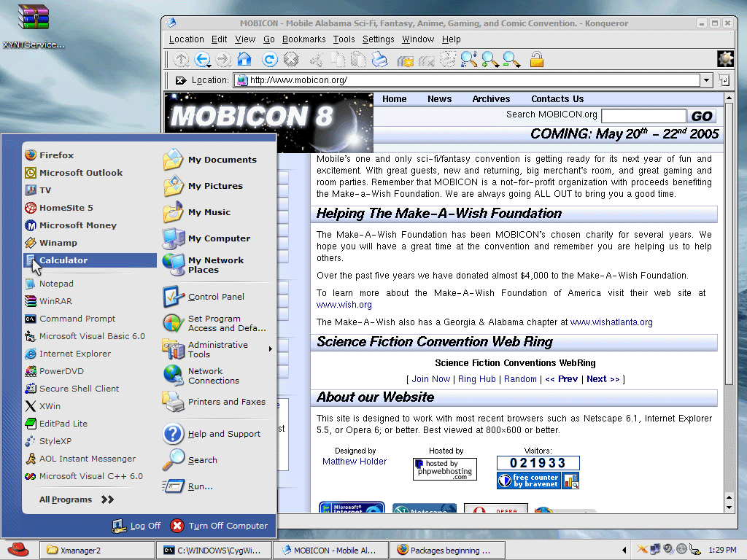Go back using Konqueror's Back arrow
The image size is (747, 560).
tap(203, 60)
